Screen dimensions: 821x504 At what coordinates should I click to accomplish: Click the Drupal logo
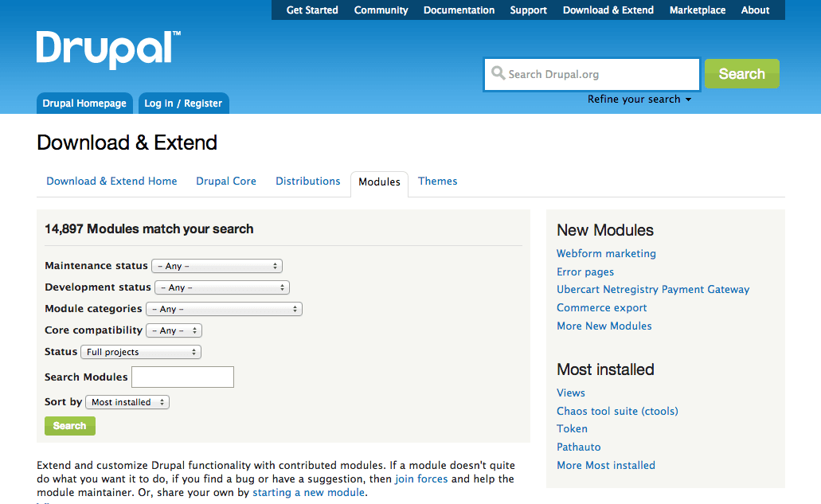108,49
